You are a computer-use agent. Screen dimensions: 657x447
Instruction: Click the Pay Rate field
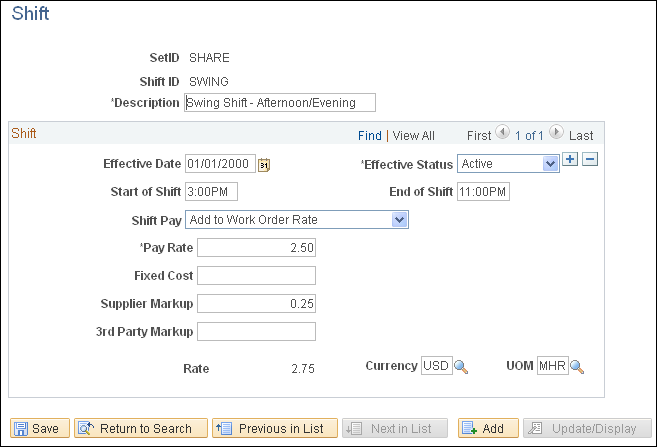(256, 248)
